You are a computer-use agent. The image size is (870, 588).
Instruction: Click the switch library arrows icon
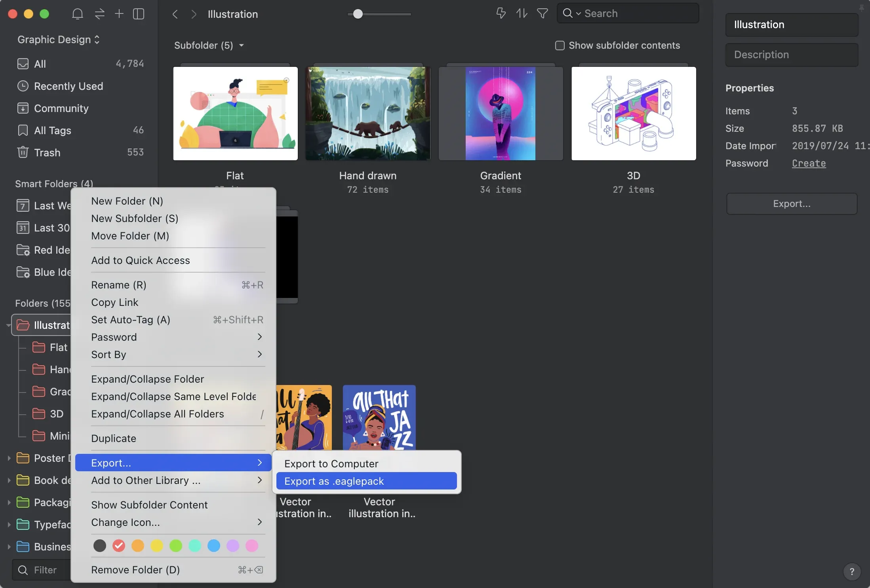[x=99, y=14]
